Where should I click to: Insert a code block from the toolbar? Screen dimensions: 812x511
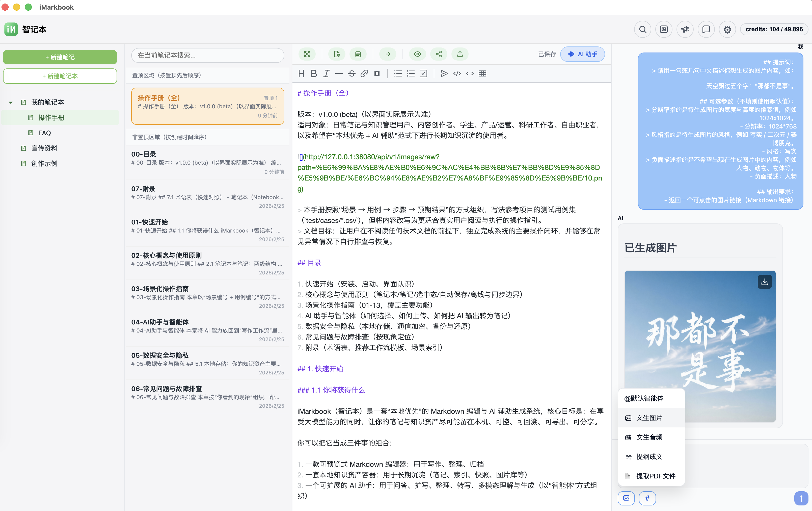457,73
